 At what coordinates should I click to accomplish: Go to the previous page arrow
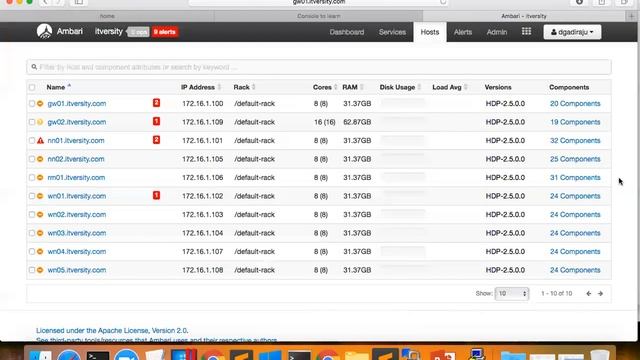pyautogui.click(x=589, y=293)
